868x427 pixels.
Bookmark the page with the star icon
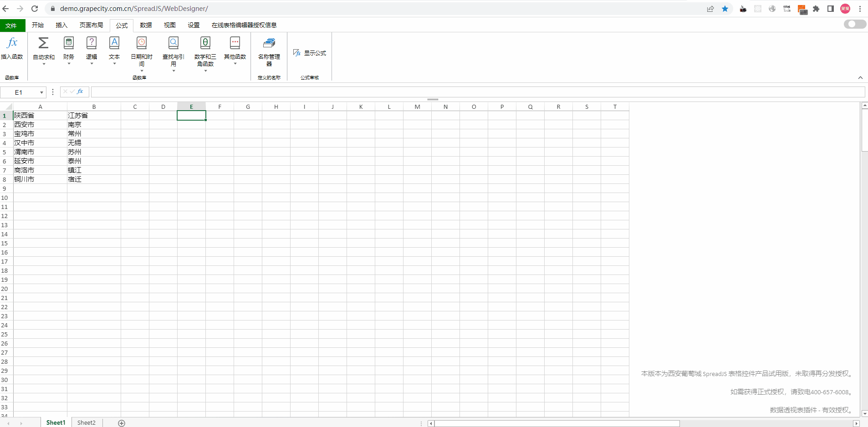coord(725,9)
